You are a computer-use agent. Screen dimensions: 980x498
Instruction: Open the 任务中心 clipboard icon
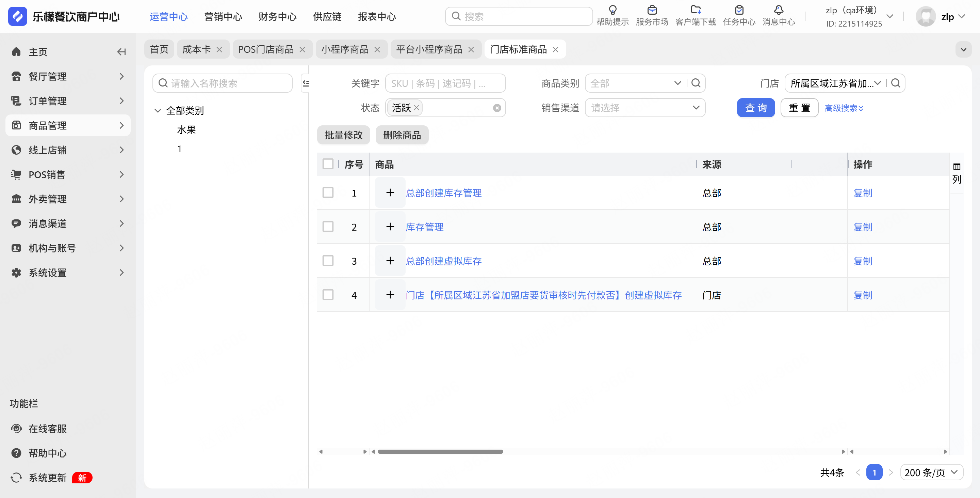tap(739, 10)
